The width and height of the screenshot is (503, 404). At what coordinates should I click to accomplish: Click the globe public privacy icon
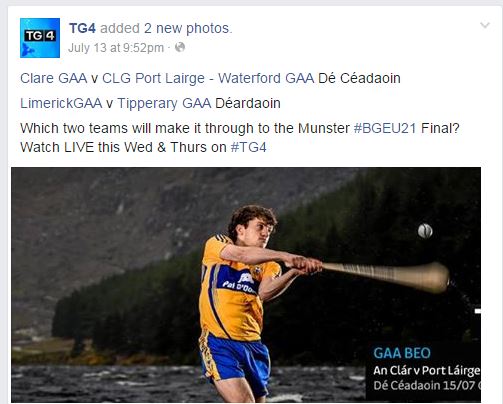180,47
